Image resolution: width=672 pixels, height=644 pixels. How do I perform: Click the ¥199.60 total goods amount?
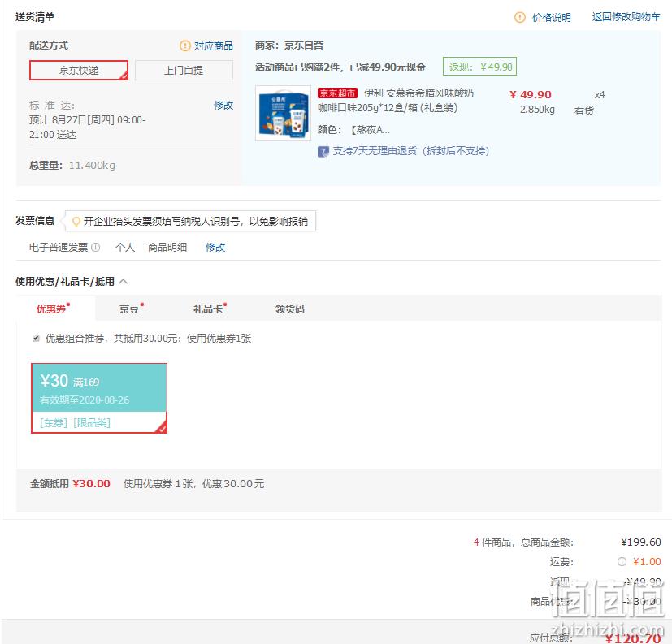(640, 542)
